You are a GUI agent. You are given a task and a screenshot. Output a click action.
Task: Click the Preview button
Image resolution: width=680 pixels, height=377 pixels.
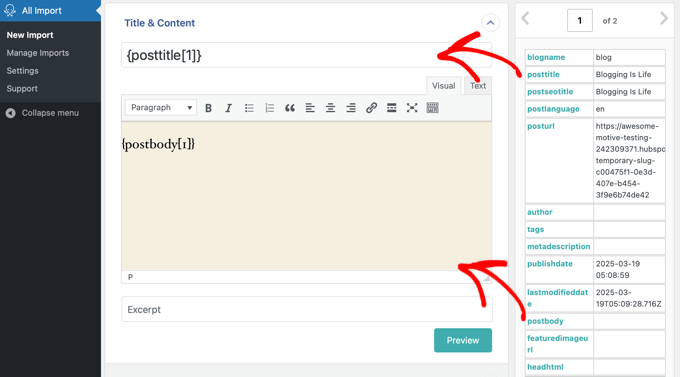click(x=463, y=340)
